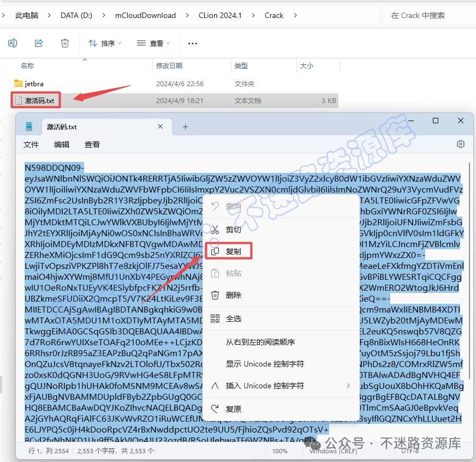Click the trash icon beside 删除
Viewport: 476px width, 462px height.
[215, 295]
